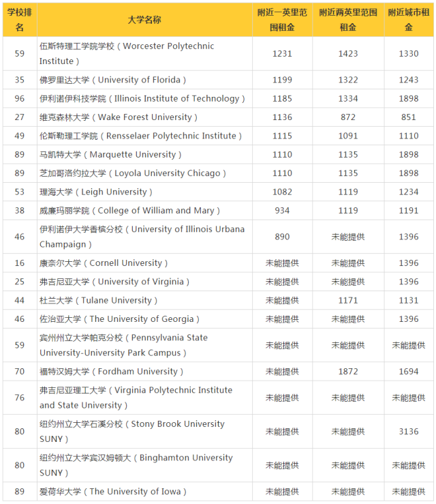Click Leigh University one-mile rent 1082

(282, 192)
